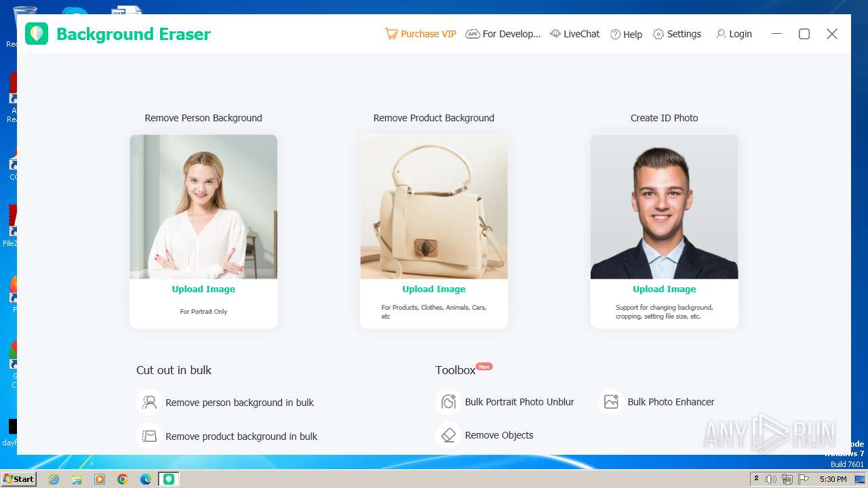Upload Image for Remove Person Background

coord(203,289)
